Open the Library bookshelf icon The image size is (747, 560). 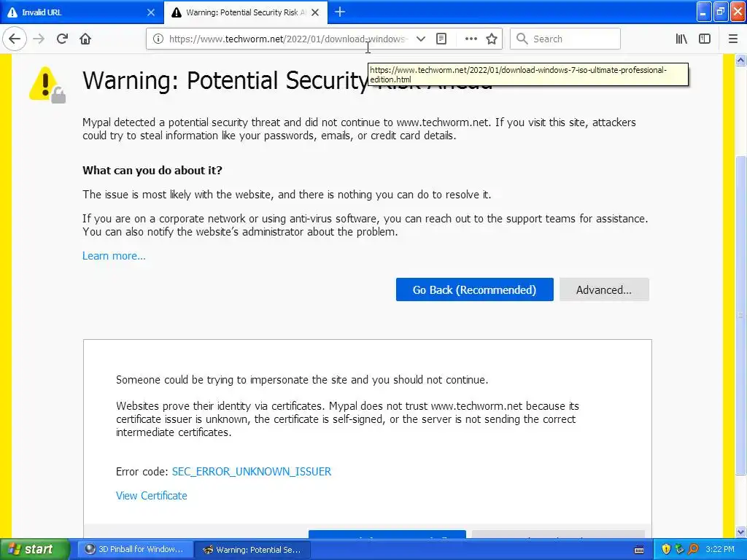[x=681, y=39]
